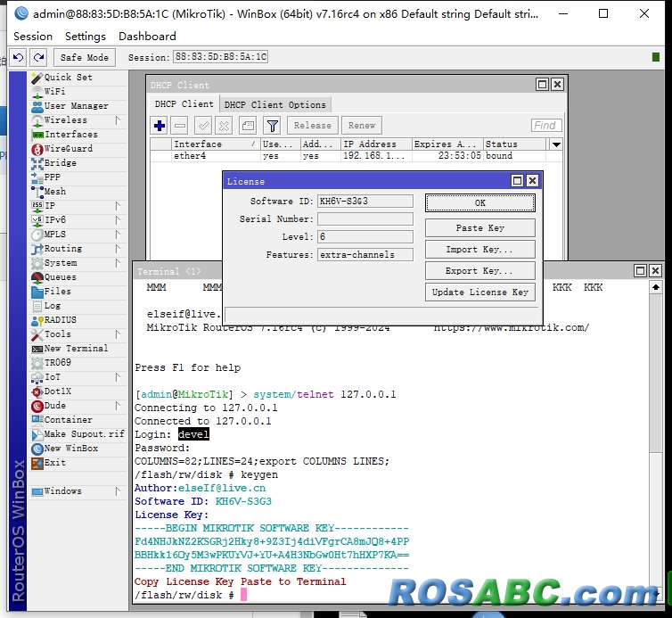This screenshot has width=672, height=618.
Task: Click the redo arrow in toolbar
Action: click(39, 57)
